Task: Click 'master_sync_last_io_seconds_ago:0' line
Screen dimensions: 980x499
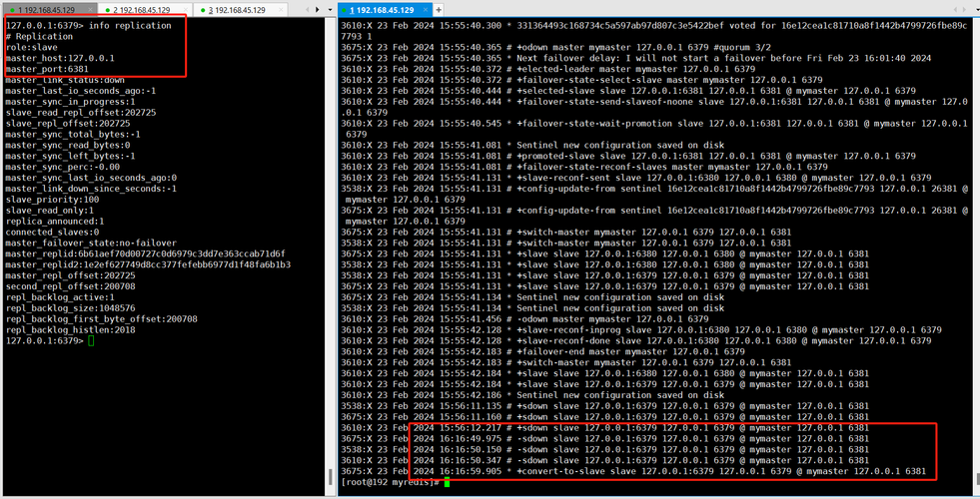Action: pos(91,178)
